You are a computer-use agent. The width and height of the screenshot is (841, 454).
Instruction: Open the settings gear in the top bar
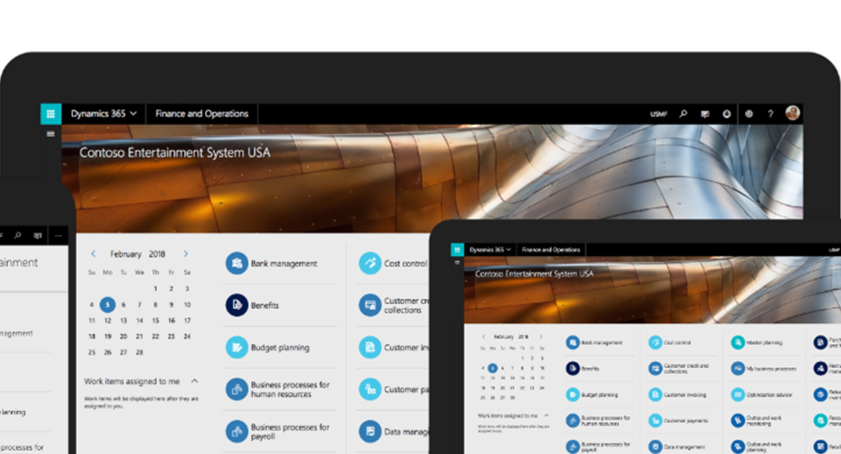pos(749,114)
